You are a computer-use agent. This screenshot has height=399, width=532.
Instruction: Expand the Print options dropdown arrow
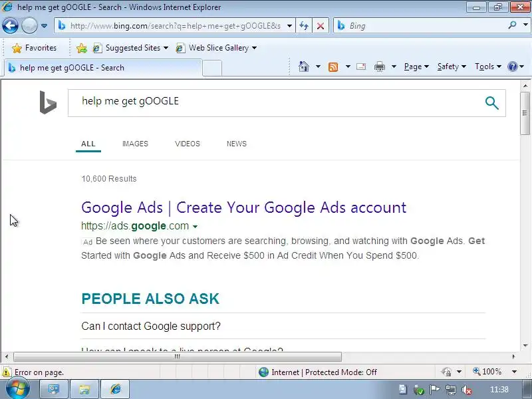(x=394, y=66)
